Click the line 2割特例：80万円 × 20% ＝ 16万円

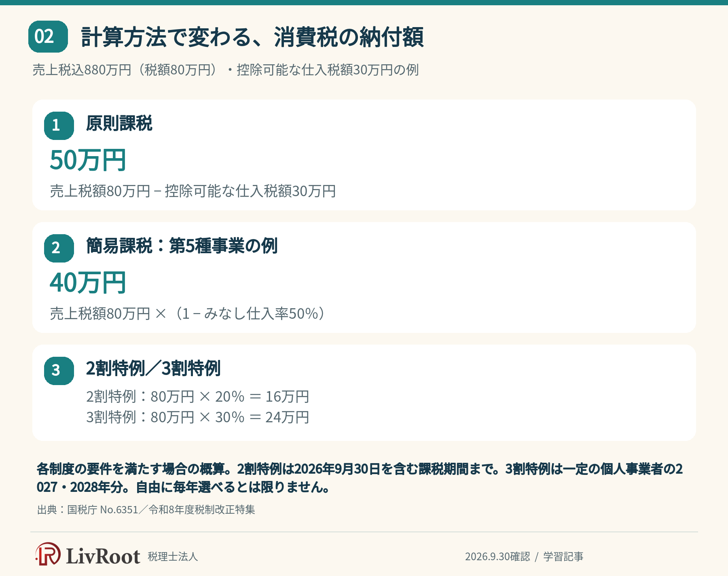point(197,396)
